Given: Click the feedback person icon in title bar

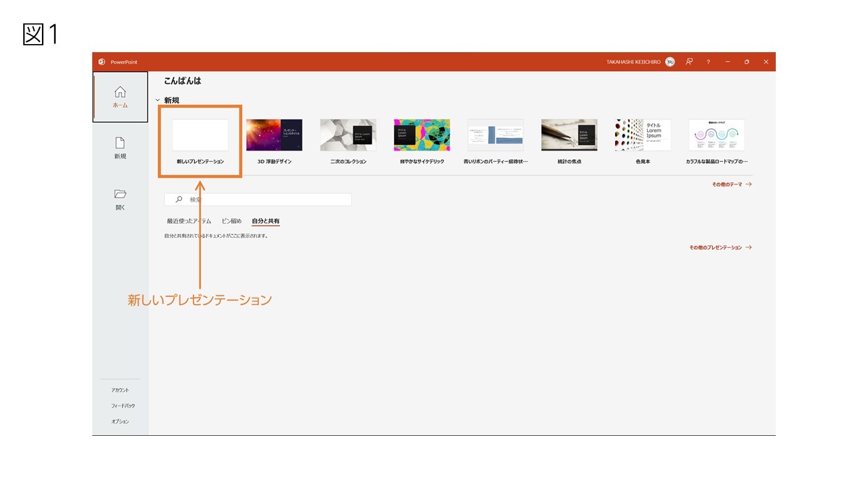Looking at the screenshot, I should (689, 62).
